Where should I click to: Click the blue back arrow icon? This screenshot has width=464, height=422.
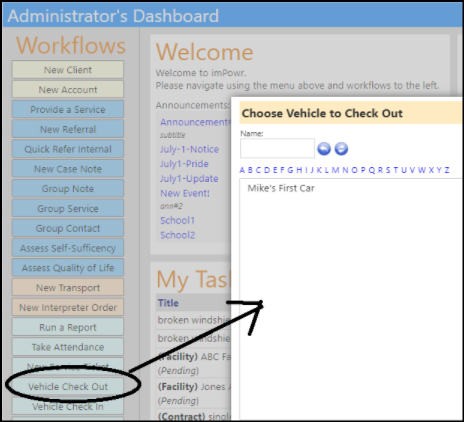point(324,149)
